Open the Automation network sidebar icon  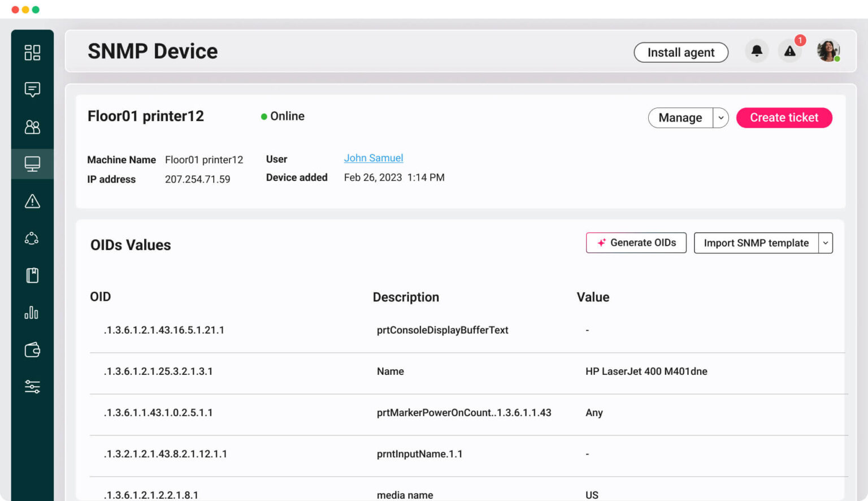pyautogui.click(x=32, y=237)
